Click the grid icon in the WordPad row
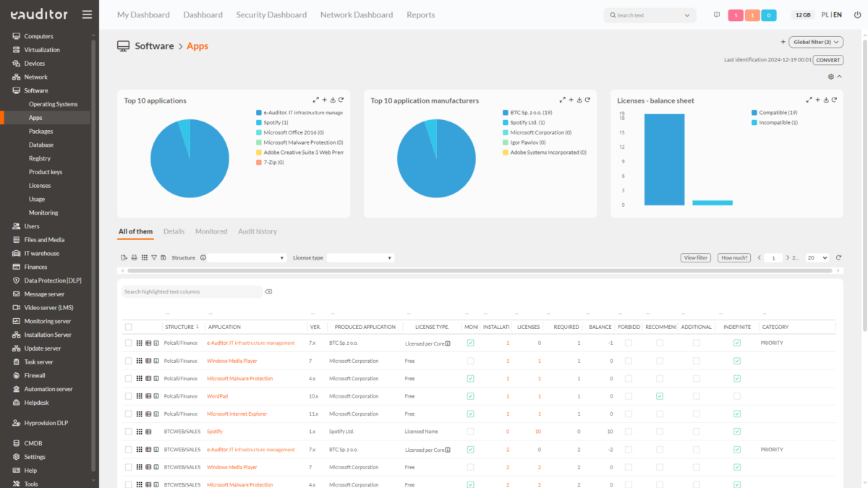The width and height of the screenshot is (868, 488). click(x=138, y=396)
